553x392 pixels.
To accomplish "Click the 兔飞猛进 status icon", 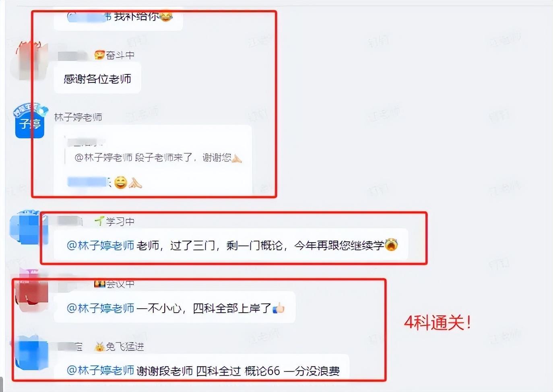I will [99, 347].
